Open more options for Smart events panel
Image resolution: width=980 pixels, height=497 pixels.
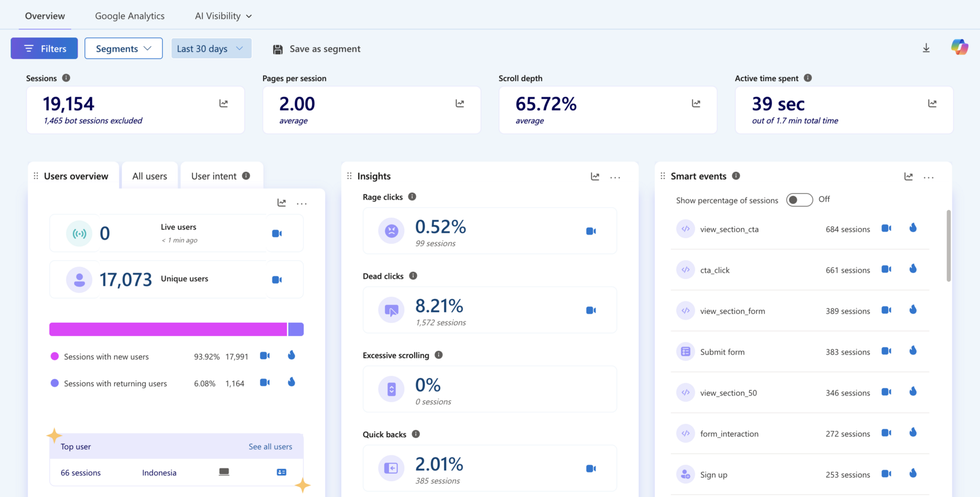pos(929,177)
